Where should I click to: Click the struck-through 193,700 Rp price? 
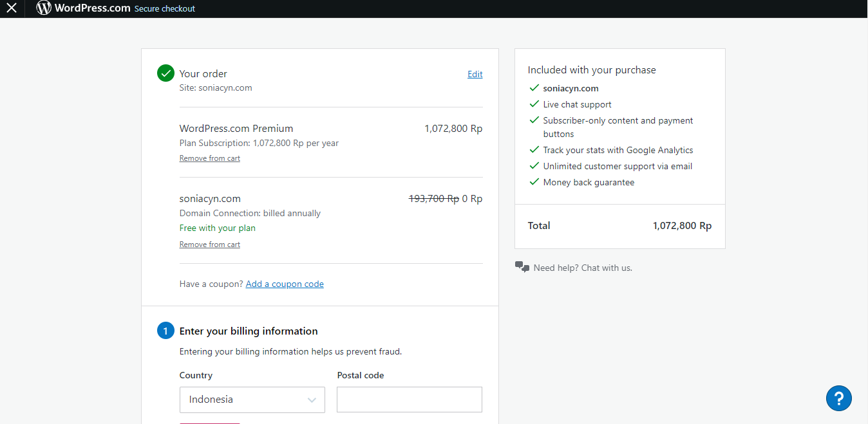[434, 199]
